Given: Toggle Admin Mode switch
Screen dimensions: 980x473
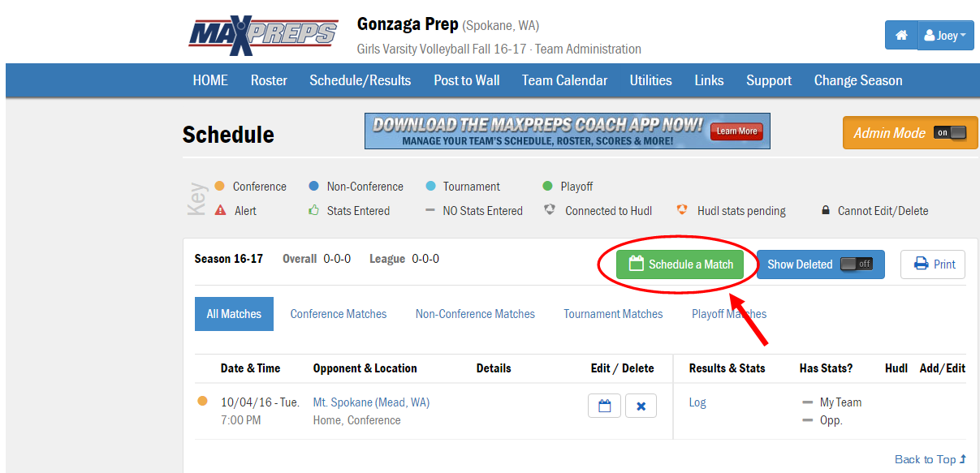Looking at the screenshot, I should (950, 133).
